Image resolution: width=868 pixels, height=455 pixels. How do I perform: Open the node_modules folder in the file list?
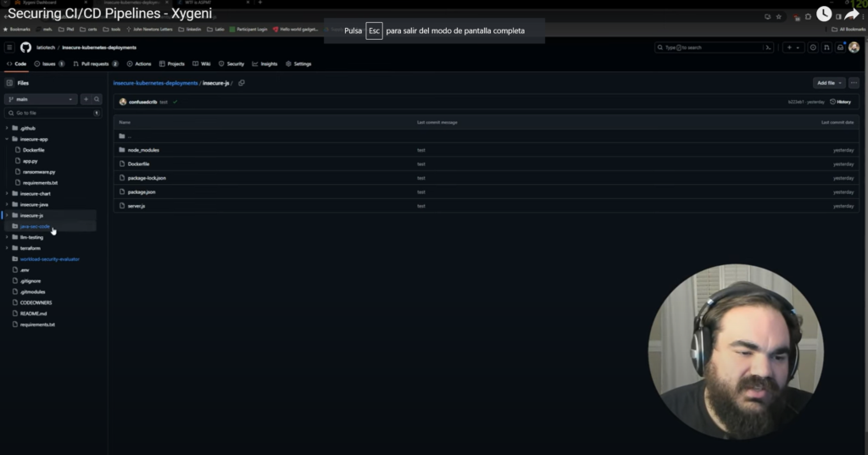click(x=143, y=150)
